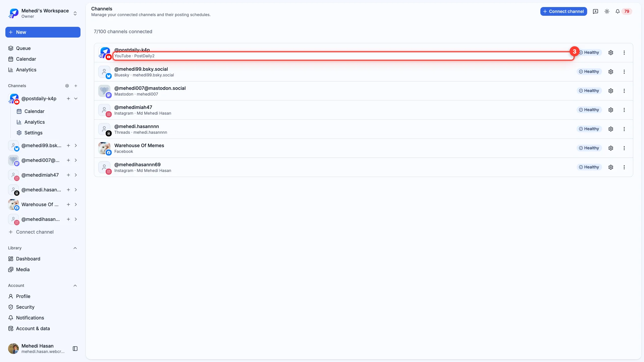Go to Dashboard in Library
Viewport: 644px width, 362px height.
click(43, 259)
